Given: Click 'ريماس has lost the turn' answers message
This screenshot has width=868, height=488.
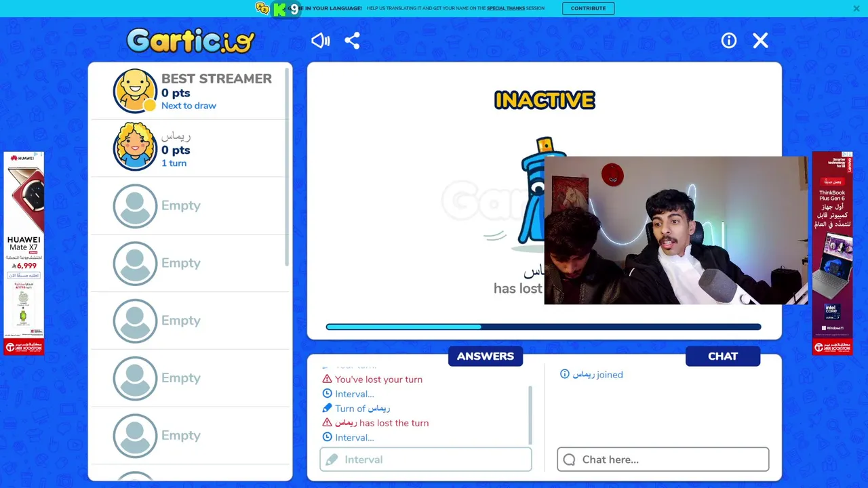Looking at the screenshot, I should [x=382, y=423].
